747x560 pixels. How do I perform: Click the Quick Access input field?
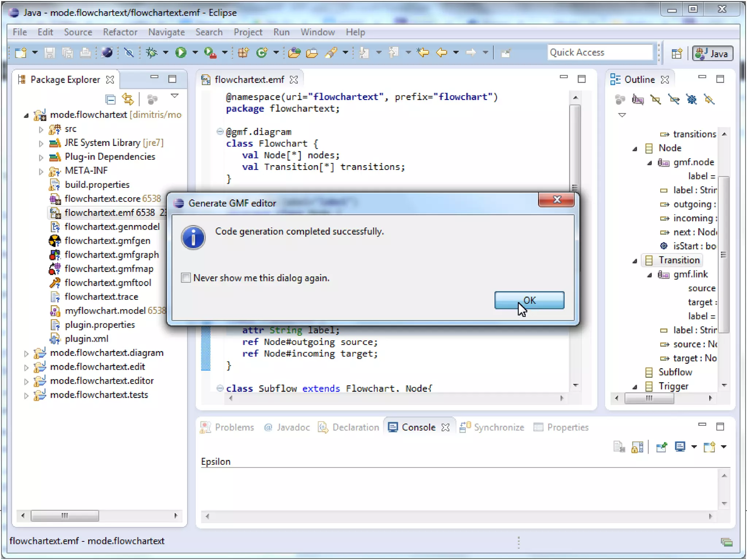tap(599, 52)
